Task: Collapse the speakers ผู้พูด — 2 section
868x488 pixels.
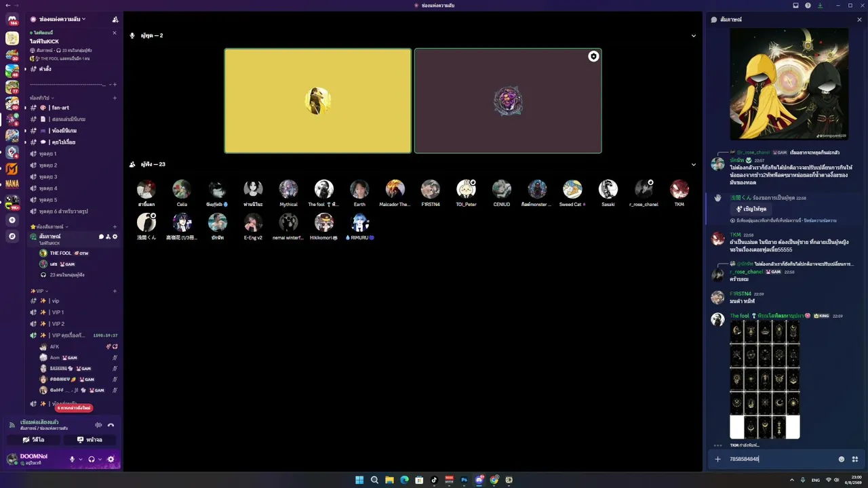Action: point(693,35)
